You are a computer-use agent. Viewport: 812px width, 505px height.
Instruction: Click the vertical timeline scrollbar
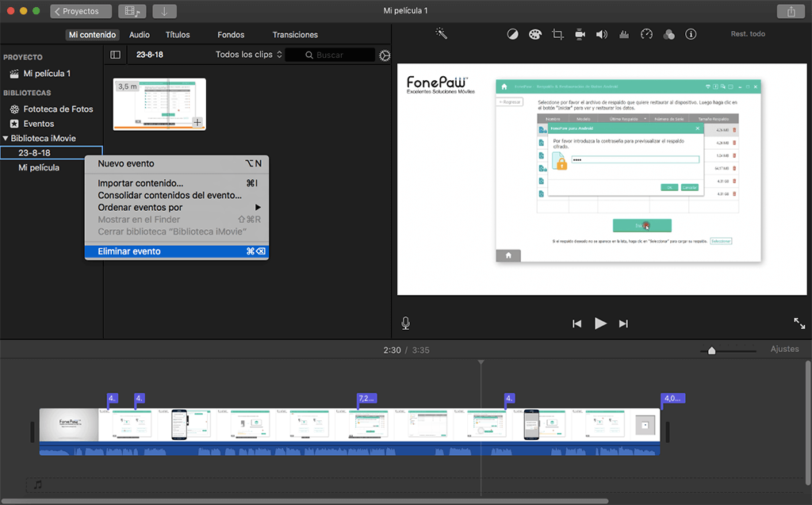pyautogui.click(x=808, y=423)
